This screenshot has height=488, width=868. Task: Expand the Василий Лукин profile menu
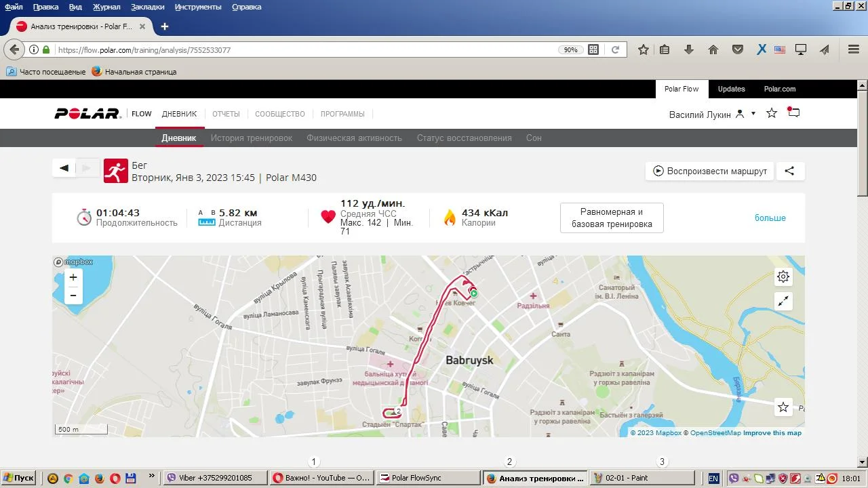(712, 115)
